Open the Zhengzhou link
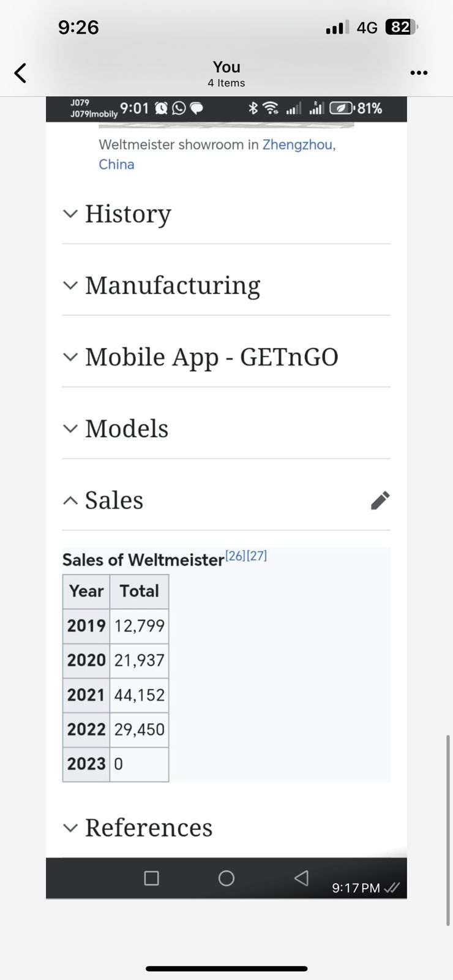This screenshot has height=980, width=453. (298, 145)
